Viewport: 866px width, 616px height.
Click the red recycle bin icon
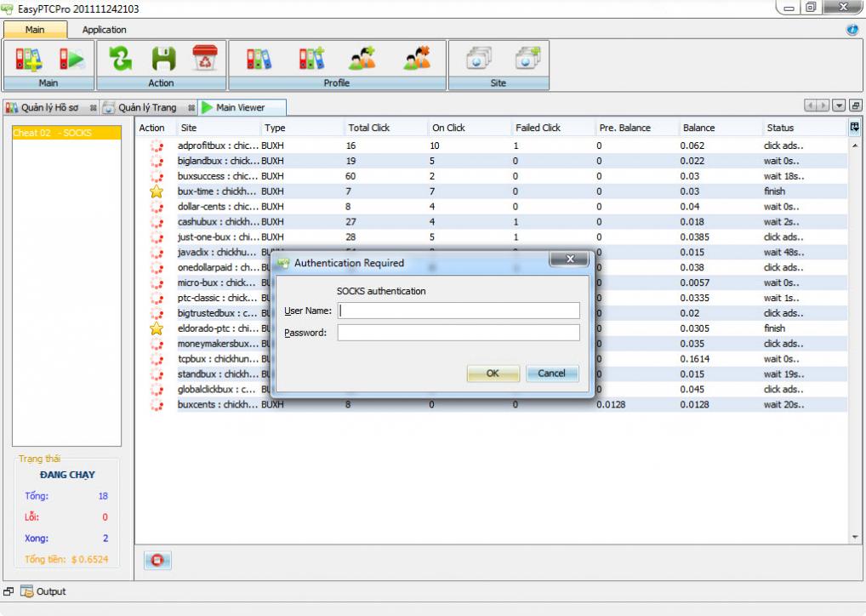click(x=204, y=58)
